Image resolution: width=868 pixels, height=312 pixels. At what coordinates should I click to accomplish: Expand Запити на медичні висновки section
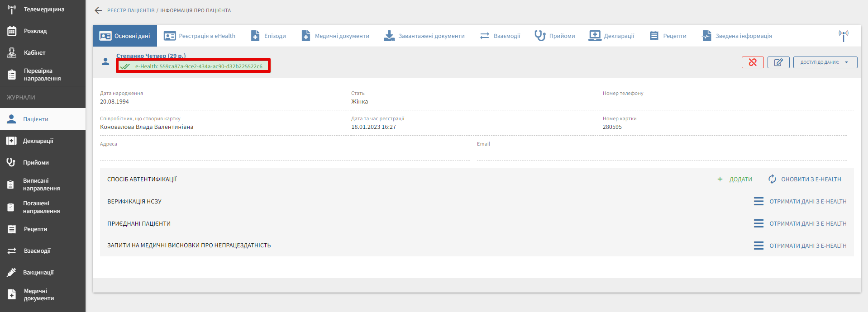tap(189, 246)
